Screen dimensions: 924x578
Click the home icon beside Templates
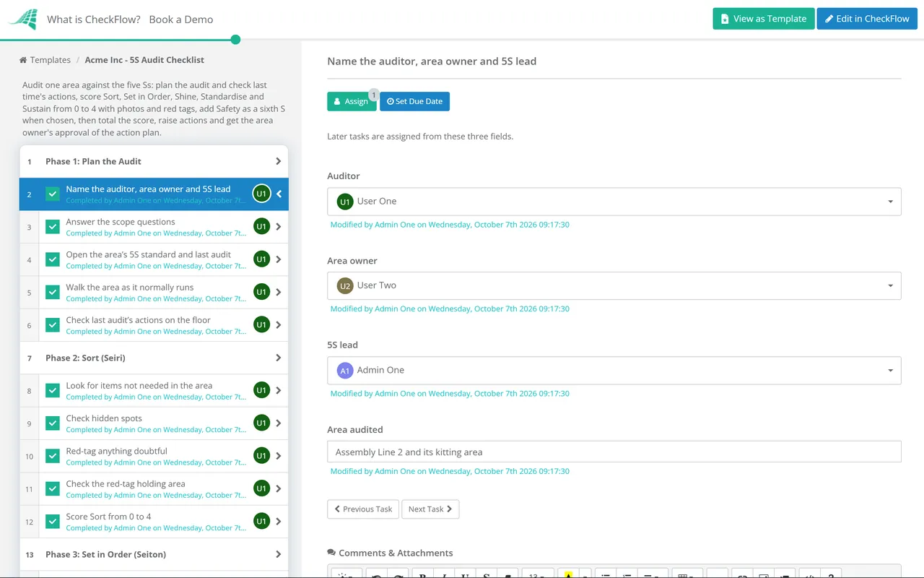tap(23, 60)
